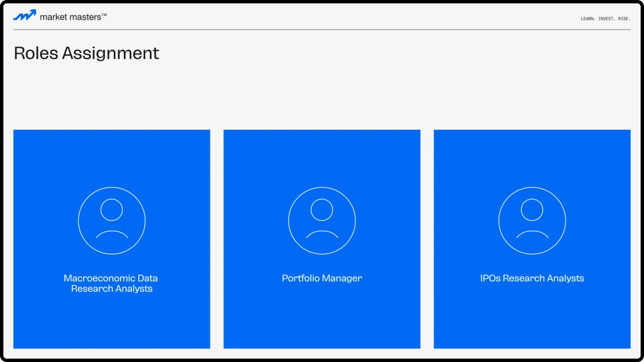Image resolution: width=644 pixels, height=362 pixels.
Task: Click the word "Roles" in the heading
Action: point(36,53)
